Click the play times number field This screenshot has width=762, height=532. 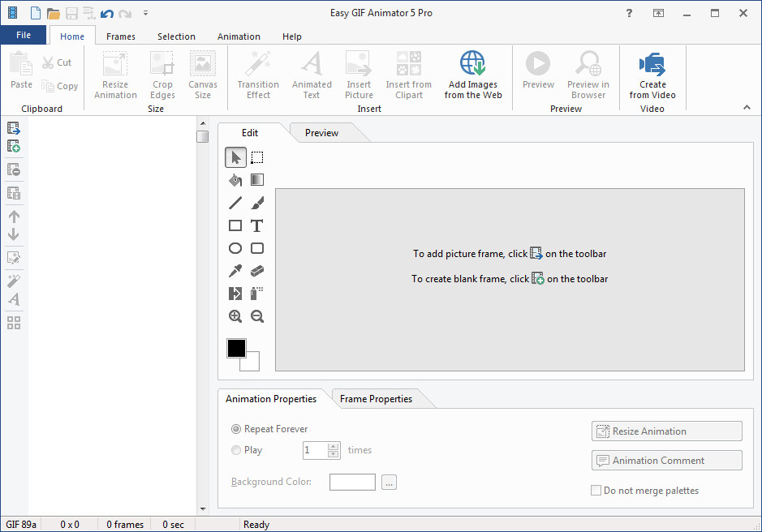315,450
